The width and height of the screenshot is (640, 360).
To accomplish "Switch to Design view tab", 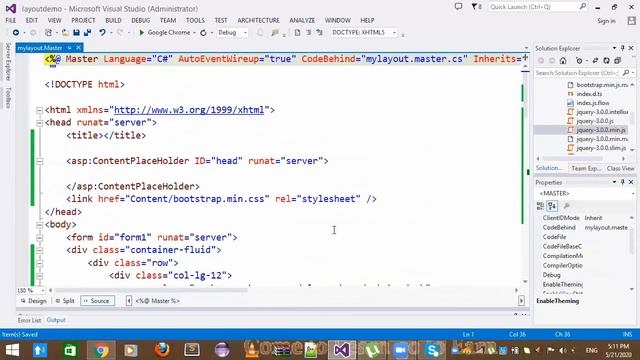I will coord(34,301).
